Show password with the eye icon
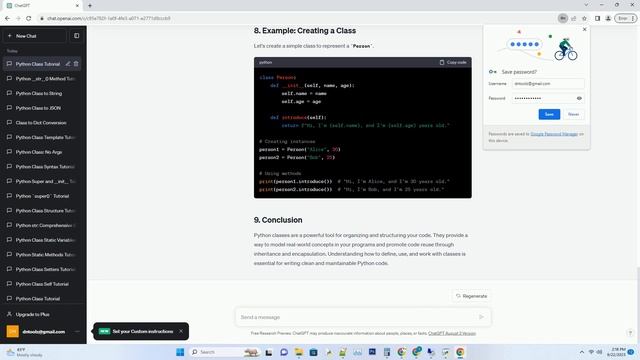This screenshot has height=360, width=640. tap(579, 98)
